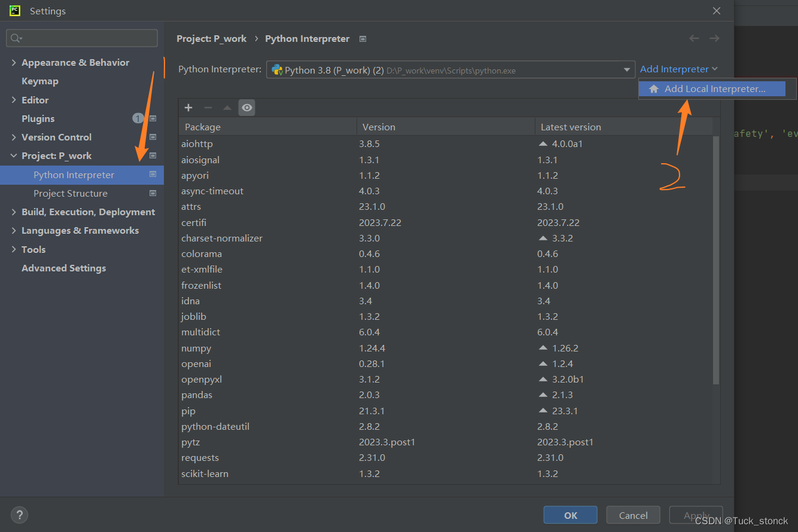Sort by Version column header
The width and height of the screenshot is (798, 532).
coord(446,127)
